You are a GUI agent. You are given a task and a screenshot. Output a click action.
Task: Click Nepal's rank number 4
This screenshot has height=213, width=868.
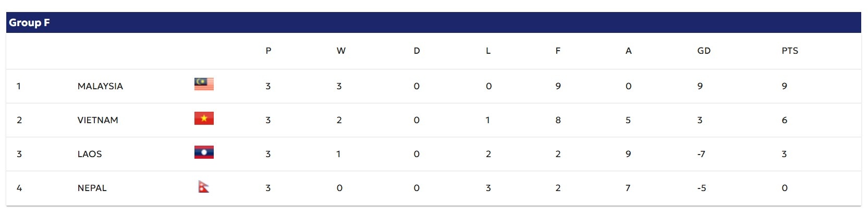(19, 188)
